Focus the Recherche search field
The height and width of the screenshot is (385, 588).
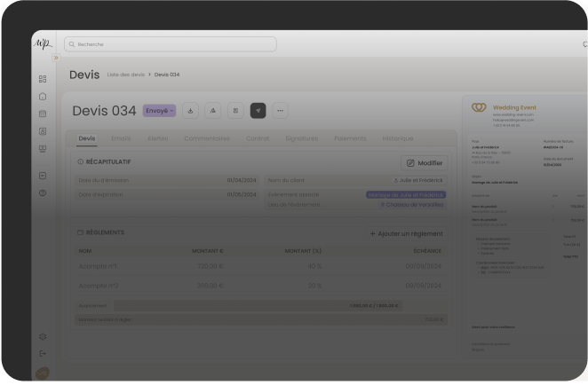(171, 44)
